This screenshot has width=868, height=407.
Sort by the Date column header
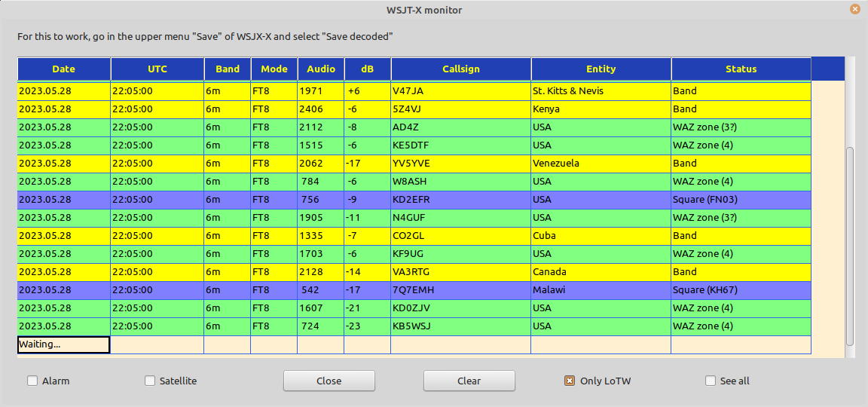point(63,69)
